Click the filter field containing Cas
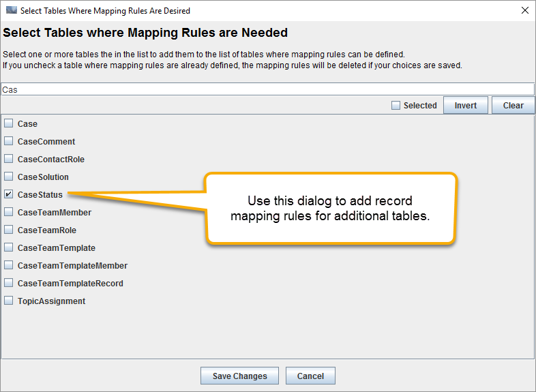The width and height of the screenshot is (536, 392). (x=267, y=89)
